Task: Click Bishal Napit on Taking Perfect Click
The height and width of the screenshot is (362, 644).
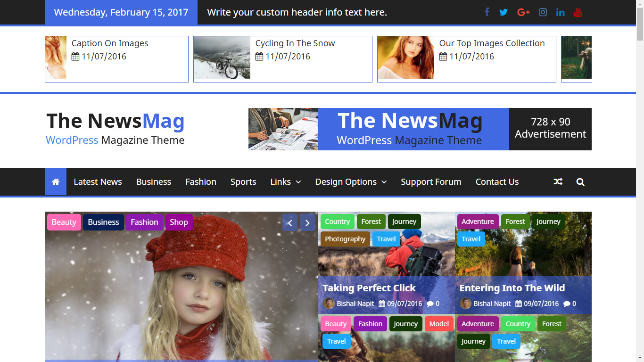Action: click(x=355, y=304)
